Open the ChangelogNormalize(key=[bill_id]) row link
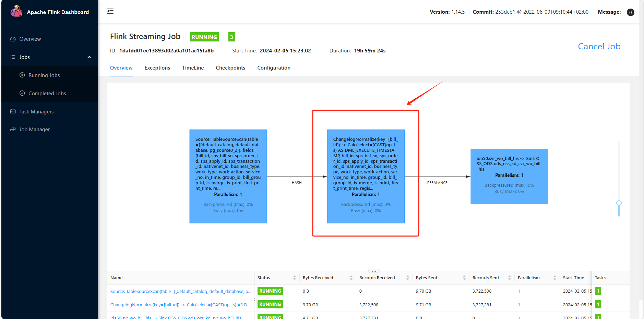 [180, 305]
